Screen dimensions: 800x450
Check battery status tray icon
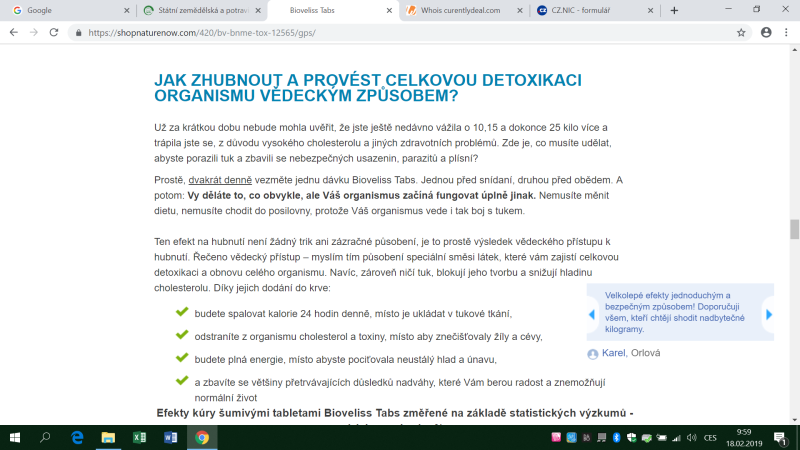(662, 438)
